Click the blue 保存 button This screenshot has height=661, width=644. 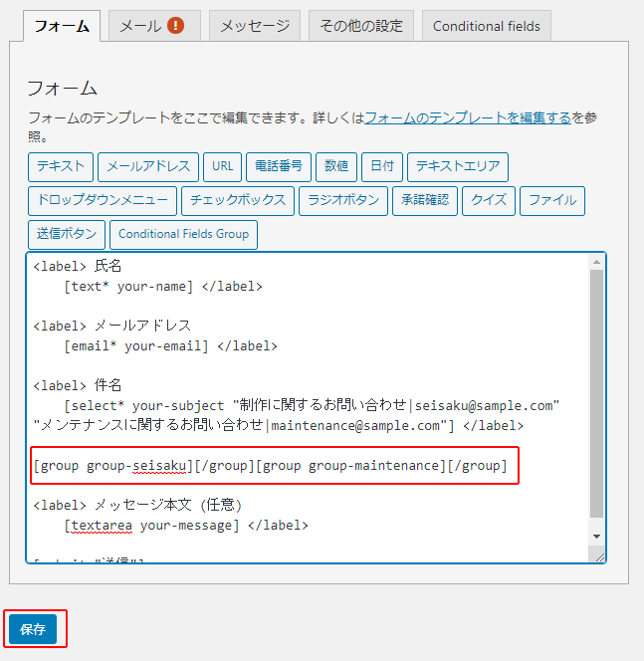33,629
